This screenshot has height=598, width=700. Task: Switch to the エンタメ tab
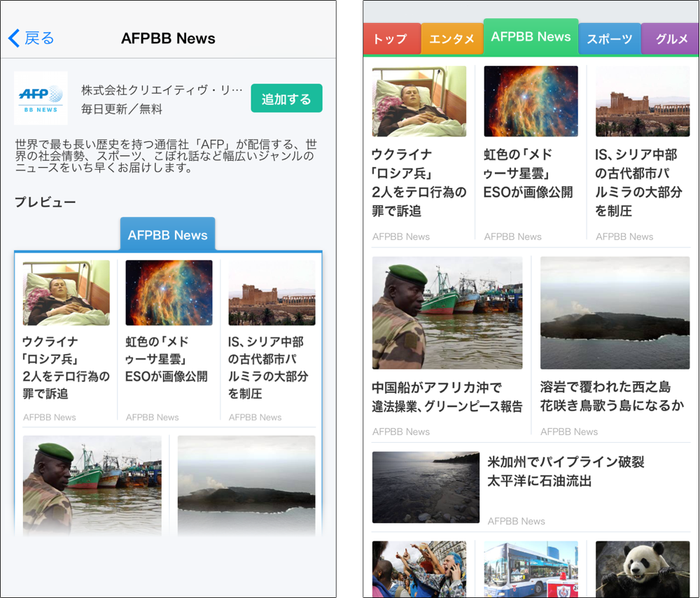pos(452,38)
